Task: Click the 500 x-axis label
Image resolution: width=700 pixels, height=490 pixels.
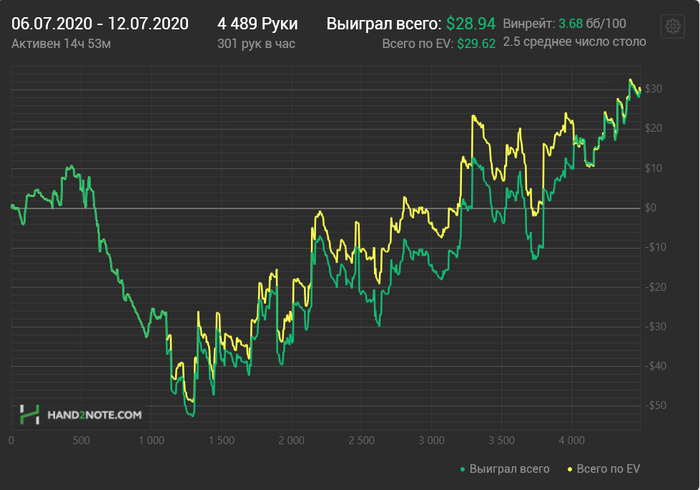Action: 81,441
